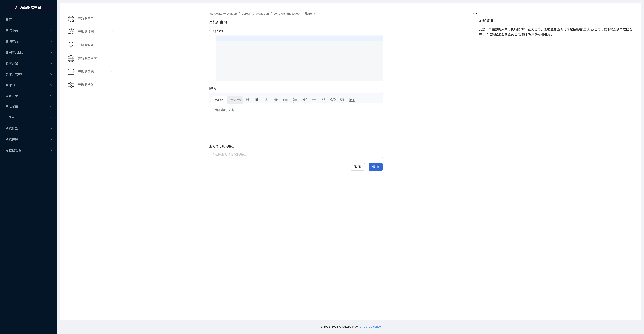Image resolution: width=644 pixels, height=334 pixels.
Task: Expand the 数据质量 menu
Action: (x=28, y=107)
